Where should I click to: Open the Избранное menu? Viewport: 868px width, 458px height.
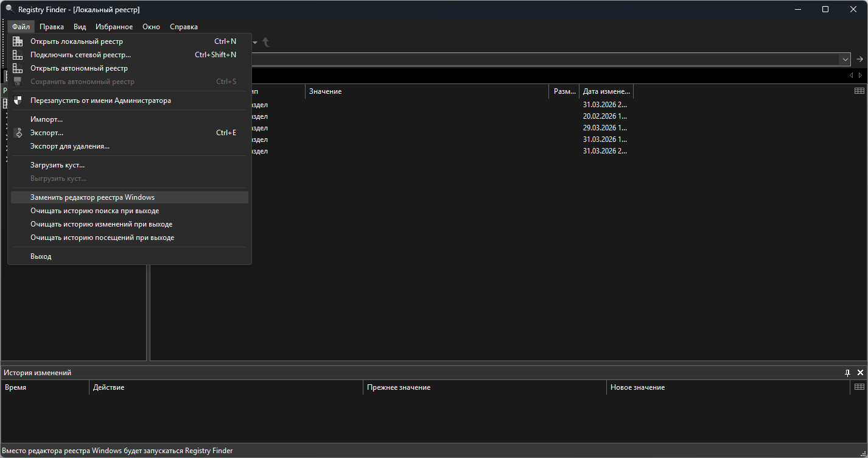114,27
